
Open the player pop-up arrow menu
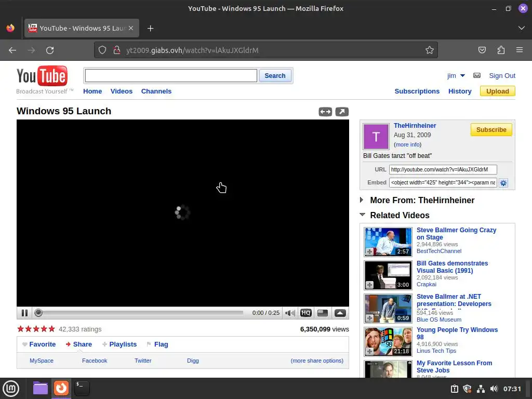click(340, 313)
